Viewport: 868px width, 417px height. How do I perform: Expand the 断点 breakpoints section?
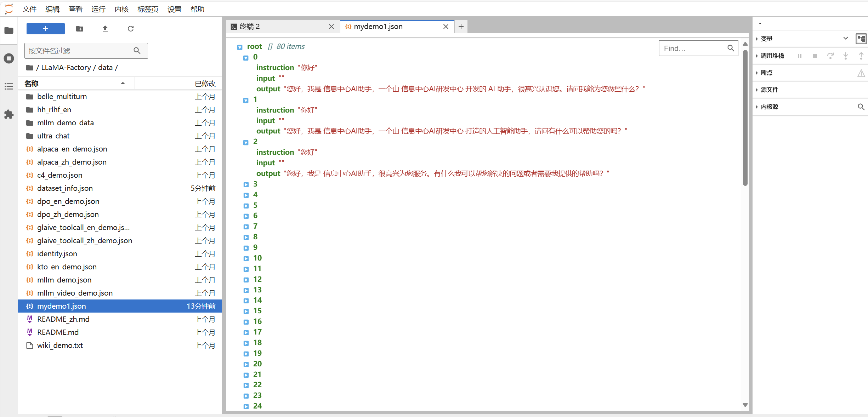pos(766,73)
